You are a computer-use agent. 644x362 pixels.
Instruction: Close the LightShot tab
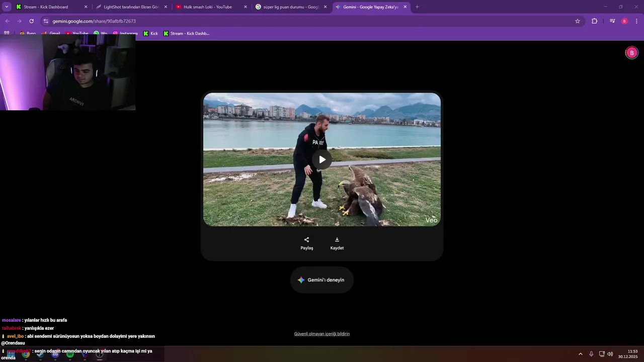point(166,7)
